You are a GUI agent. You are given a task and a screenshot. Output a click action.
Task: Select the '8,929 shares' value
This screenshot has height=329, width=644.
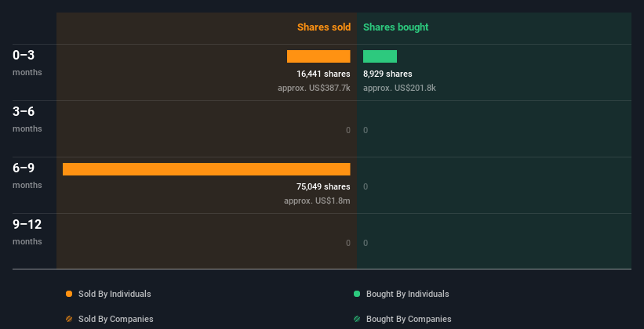[387, 74]
